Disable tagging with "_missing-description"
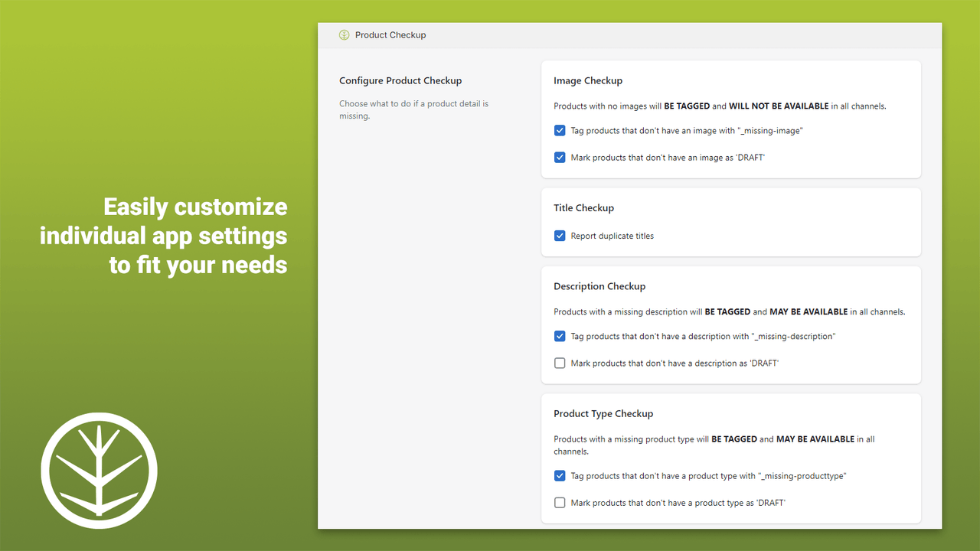The image size is (980, 551). pos(560,336)
